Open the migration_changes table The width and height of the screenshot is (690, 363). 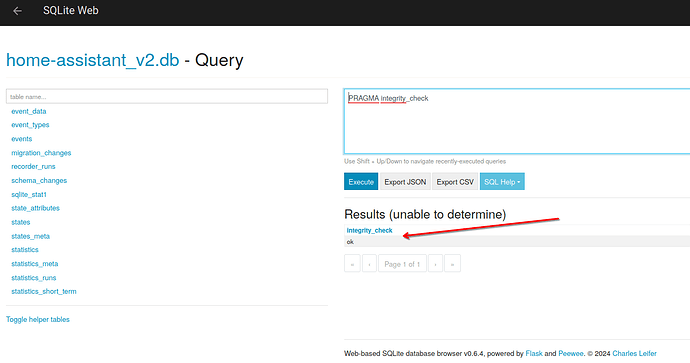pyautogui.click(x=41, y=153)
